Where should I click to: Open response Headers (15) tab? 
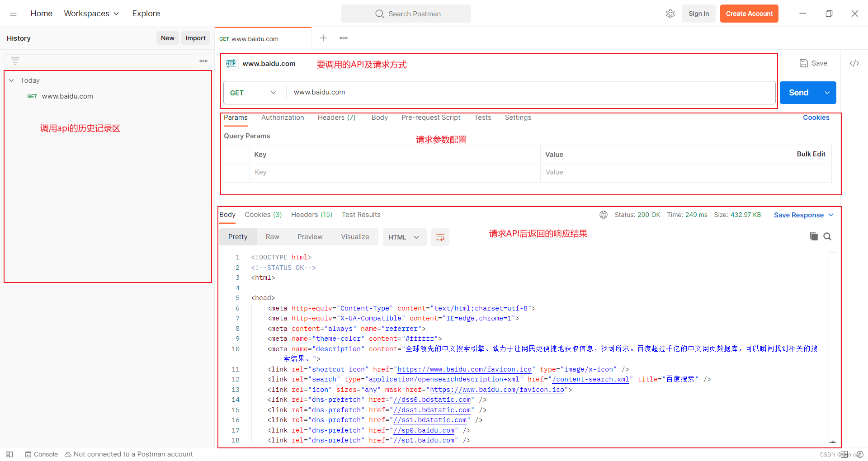(x=311, y=215)
